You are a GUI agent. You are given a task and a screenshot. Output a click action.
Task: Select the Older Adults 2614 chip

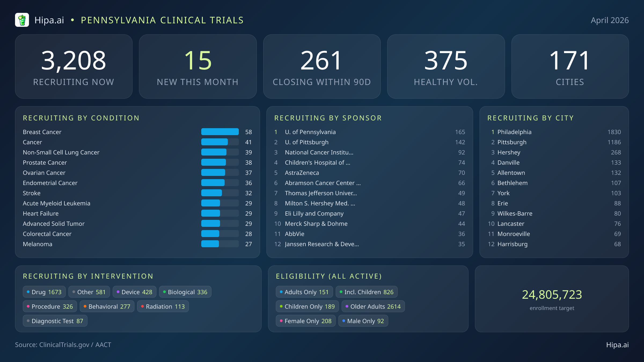click(373, 306)
